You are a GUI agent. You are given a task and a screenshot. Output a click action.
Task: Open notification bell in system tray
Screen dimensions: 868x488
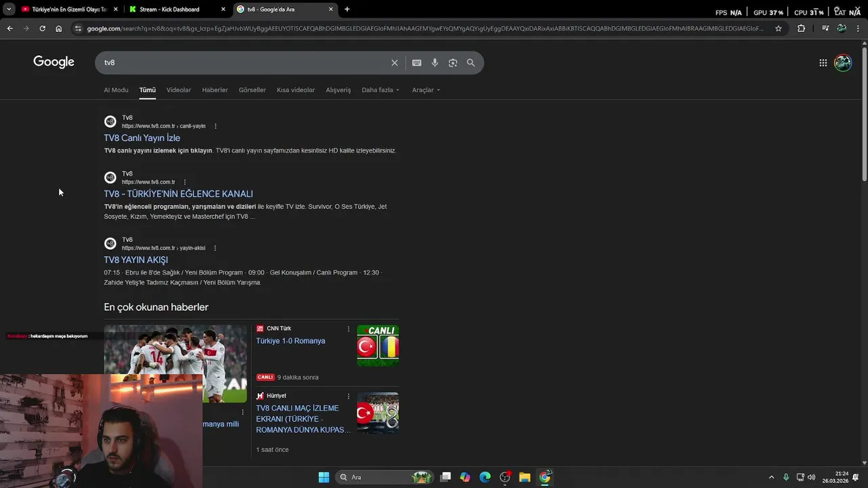click(x=856, y=477)
